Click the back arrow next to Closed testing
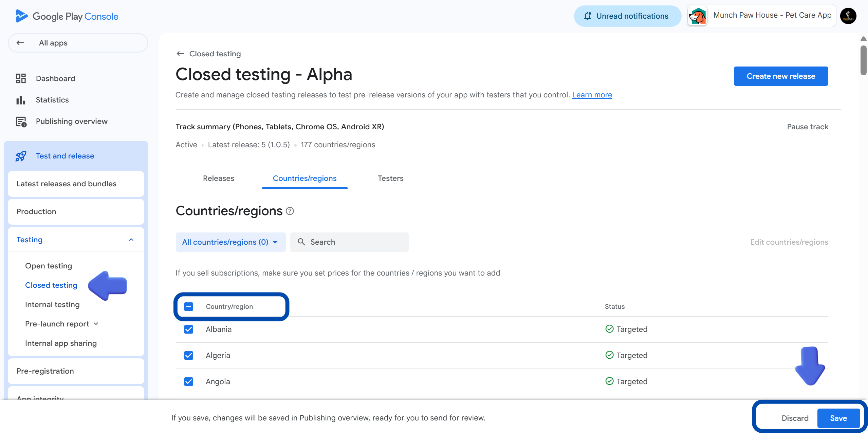868x433 pixels. 180,54
